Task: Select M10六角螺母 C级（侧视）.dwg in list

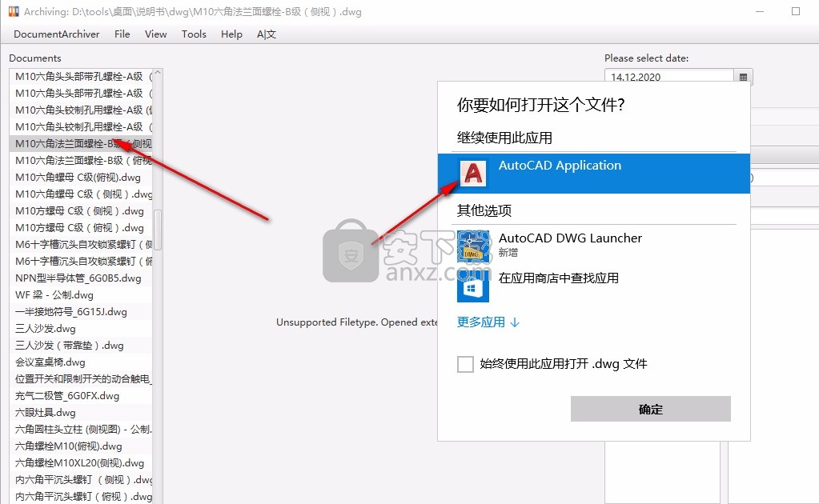Action: 81,194
